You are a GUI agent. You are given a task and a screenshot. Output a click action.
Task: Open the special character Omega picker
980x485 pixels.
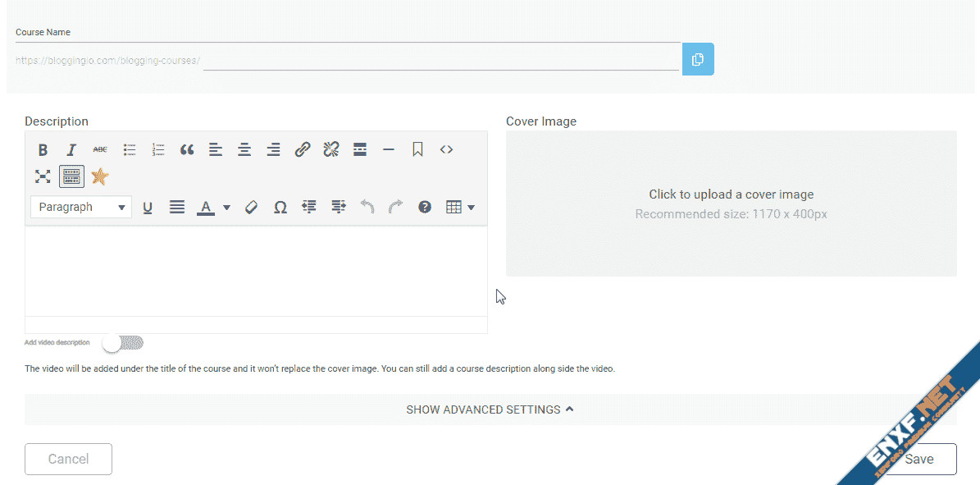coord(280,208)
